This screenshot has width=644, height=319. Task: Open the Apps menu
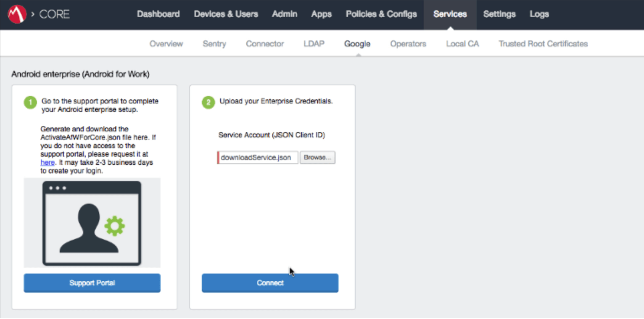322,14
